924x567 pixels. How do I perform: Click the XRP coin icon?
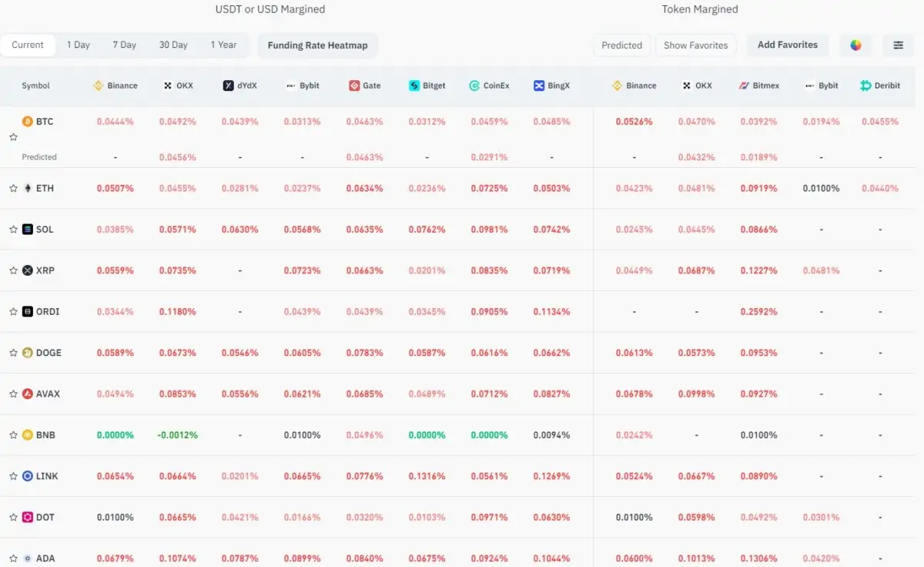click(x=28, y=270)
